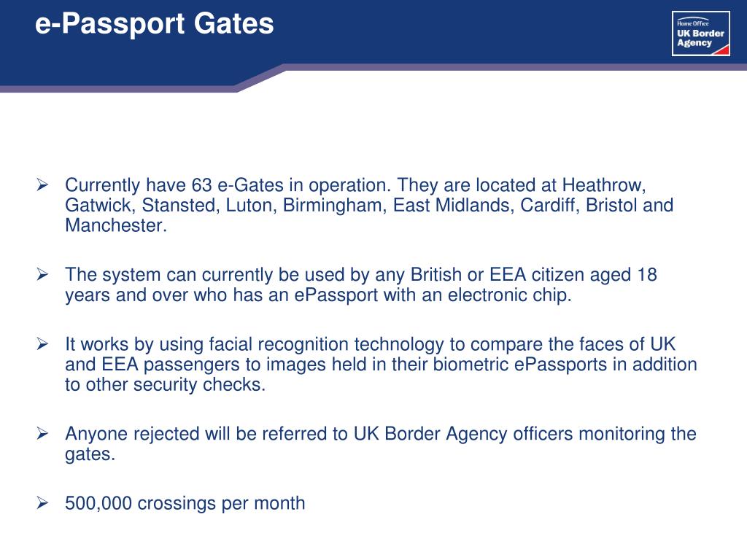This screenshot has height=560, width=747.
Task: Click the arrow bullet beside 'Anyone rejected'
Action: [42, 433]
